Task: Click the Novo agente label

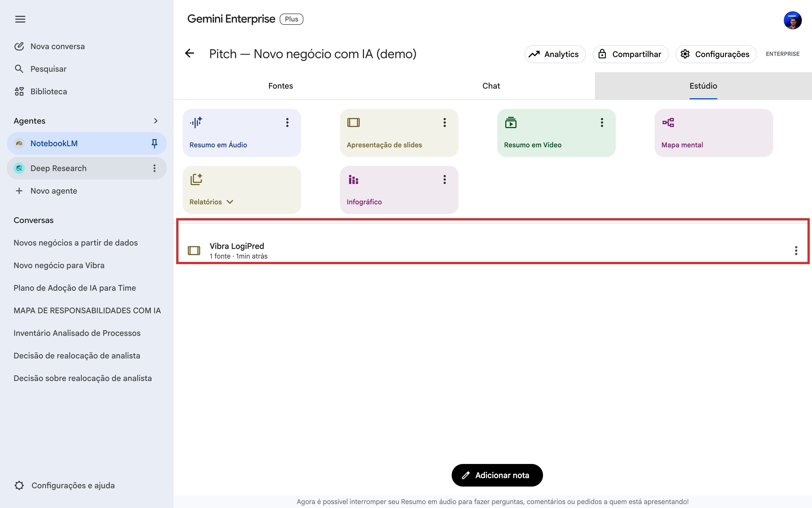Action: click(54, 191)
